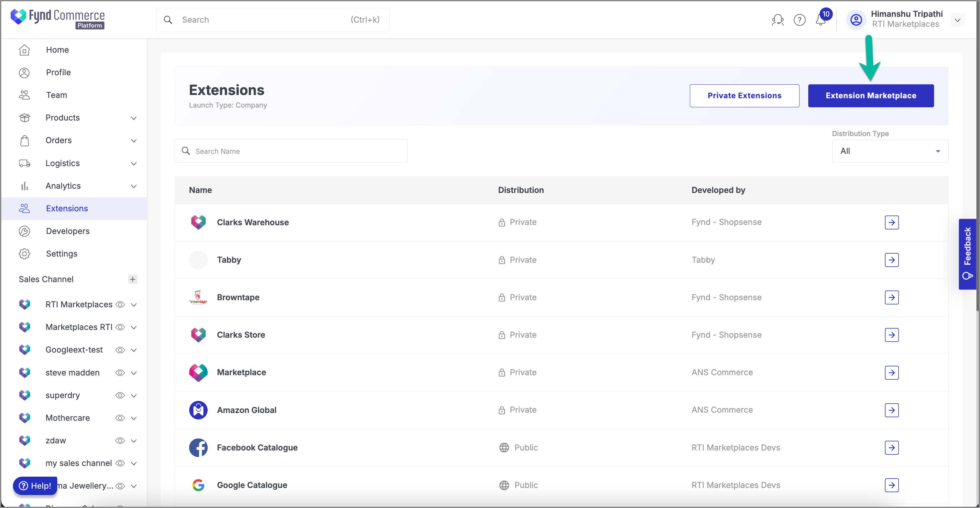
Task: Toggle visibility eye for steve madden
Action: click(x=120, y=373)
